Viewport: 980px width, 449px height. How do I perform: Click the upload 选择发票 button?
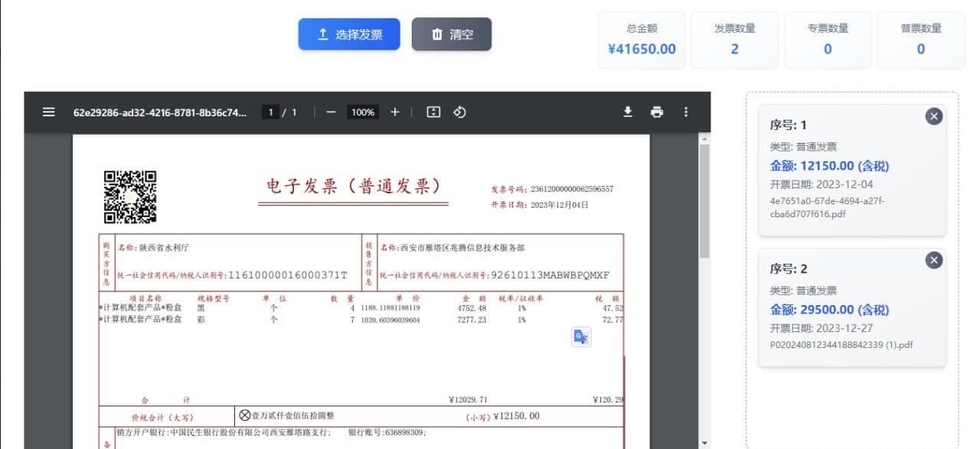349,34
